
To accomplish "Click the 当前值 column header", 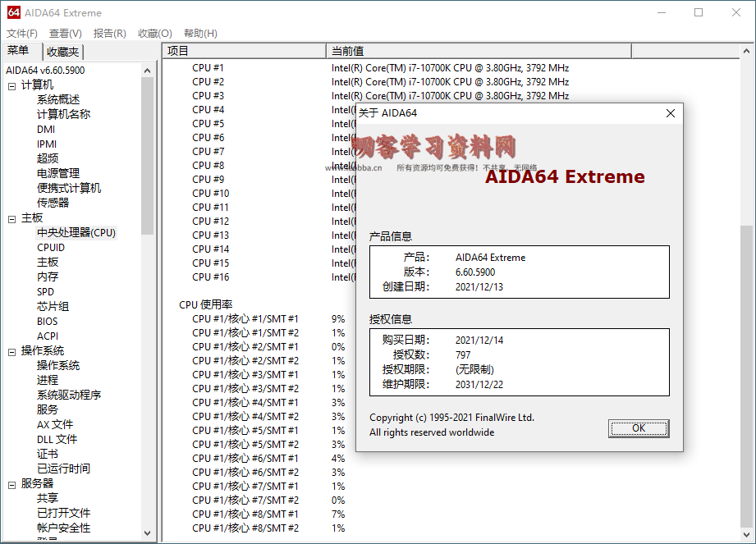I will tap(478, 51).
